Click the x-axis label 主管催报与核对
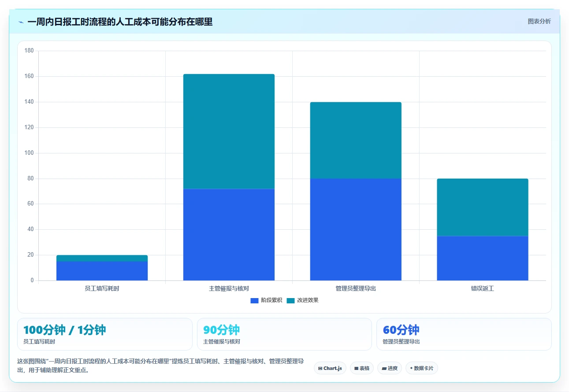Image resolution: width=569 pixels, height=392 pixels. (x=229, y=289)
